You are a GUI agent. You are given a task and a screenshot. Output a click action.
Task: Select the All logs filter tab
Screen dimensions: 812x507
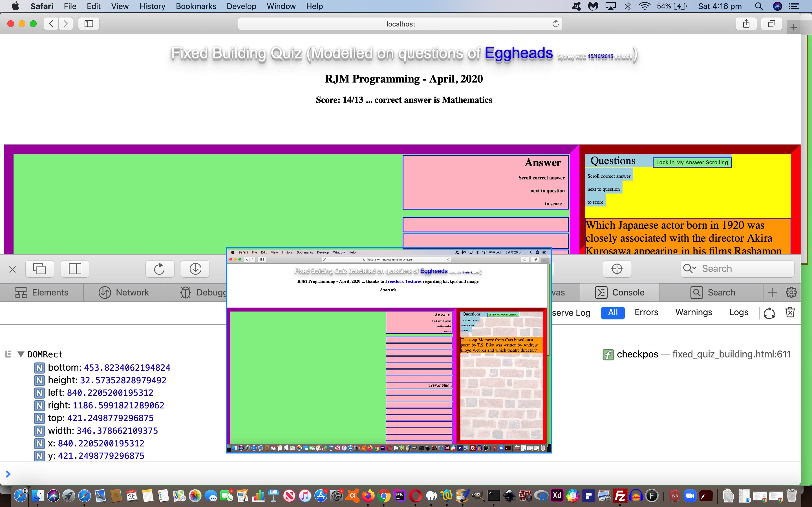coord(612,312)
